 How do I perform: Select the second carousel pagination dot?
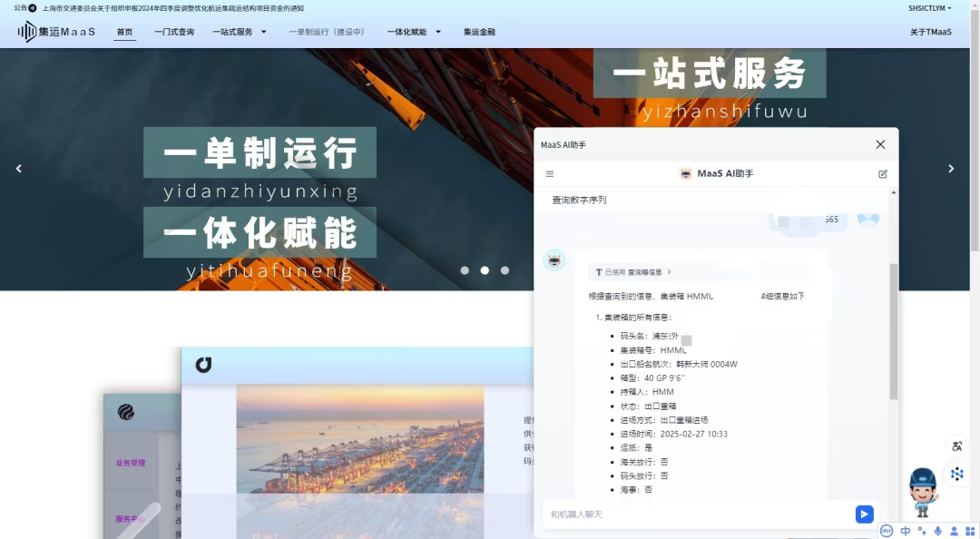484,269
